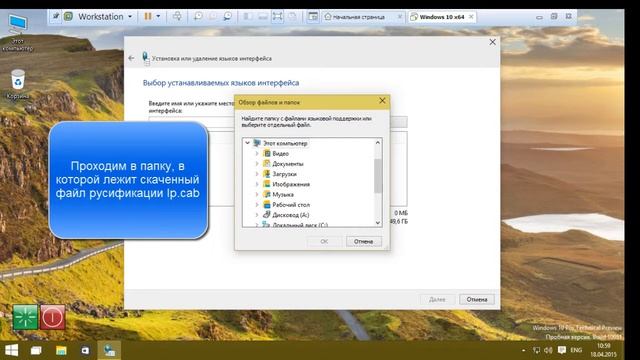The height and width of the screenshot is (360, 640).
Task: Close the Windows 10 x64 tab
Action: coord(471,17)
